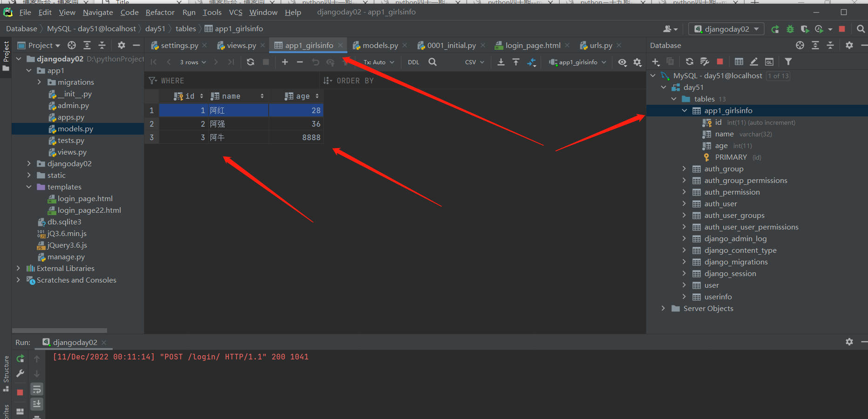
Task: Disconnect the data source with the red square
Action: [720, 61]
